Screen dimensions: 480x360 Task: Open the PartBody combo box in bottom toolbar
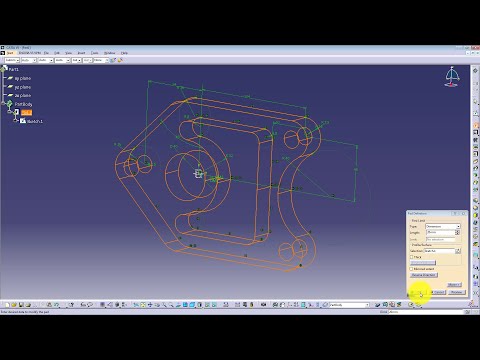point(349,305)
